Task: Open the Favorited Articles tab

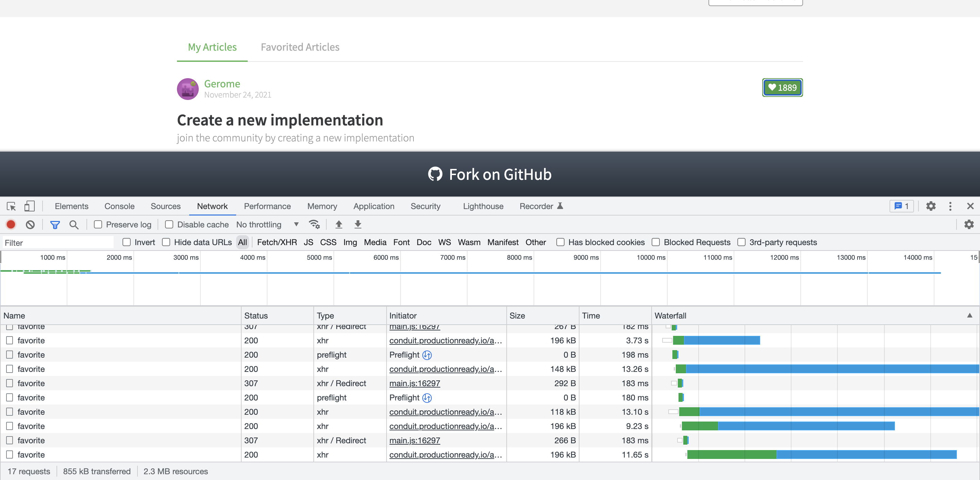Action: pyautogui.click(x=300, y=47)
